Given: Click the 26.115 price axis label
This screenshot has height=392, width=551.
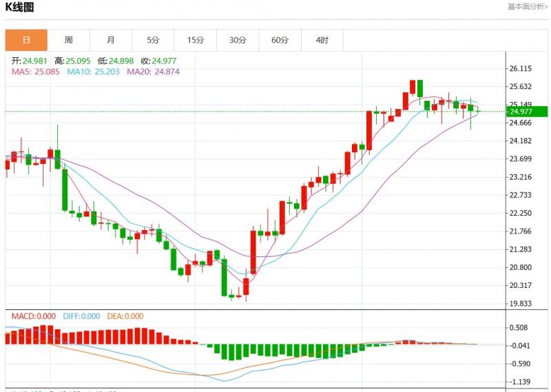Looking at the screenshot, I should click(x=522, y=69).
